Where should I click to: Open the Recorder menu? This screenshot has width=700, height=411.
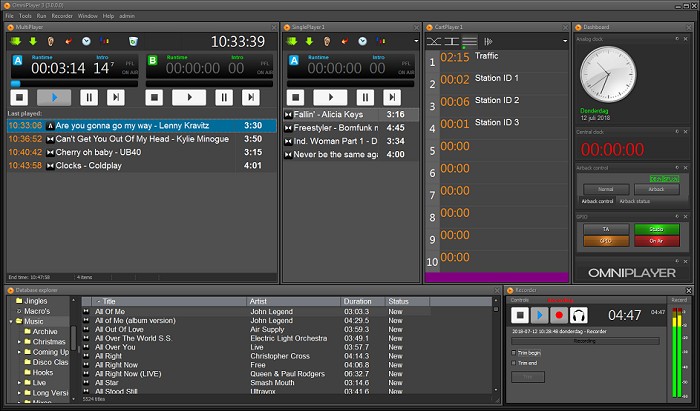tap(62, 17)
